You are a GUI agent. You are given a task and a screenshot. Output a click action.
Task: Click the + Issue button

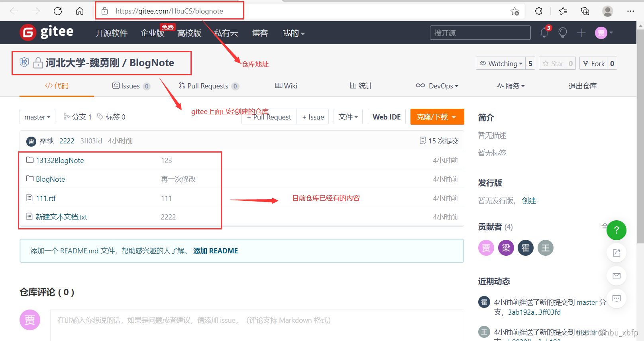coord(313,117)
